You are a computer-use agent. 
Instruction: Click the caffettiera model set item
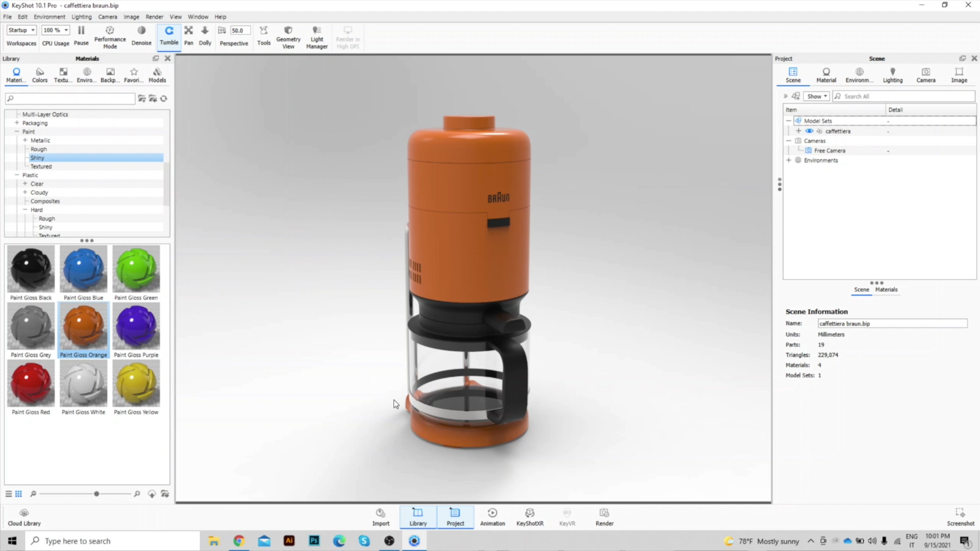coord(838,131)
